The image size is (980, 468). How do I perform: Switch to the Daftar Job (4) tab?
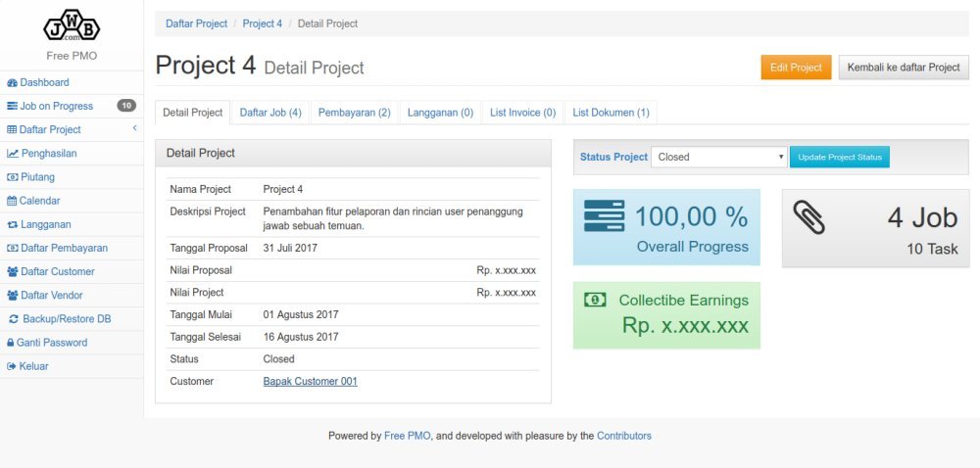tap(270, 113)
